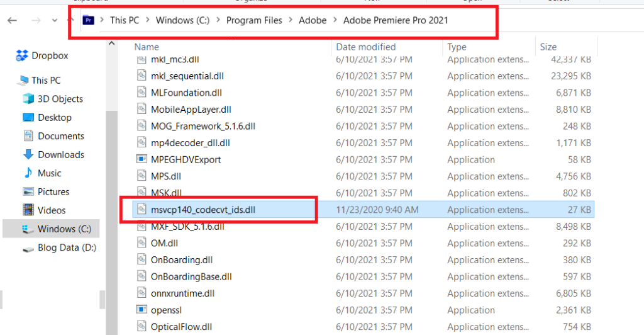Click 'This PC' in the address breadcrumb
This screenshot has height=335, width=644.
coord(125,20)
